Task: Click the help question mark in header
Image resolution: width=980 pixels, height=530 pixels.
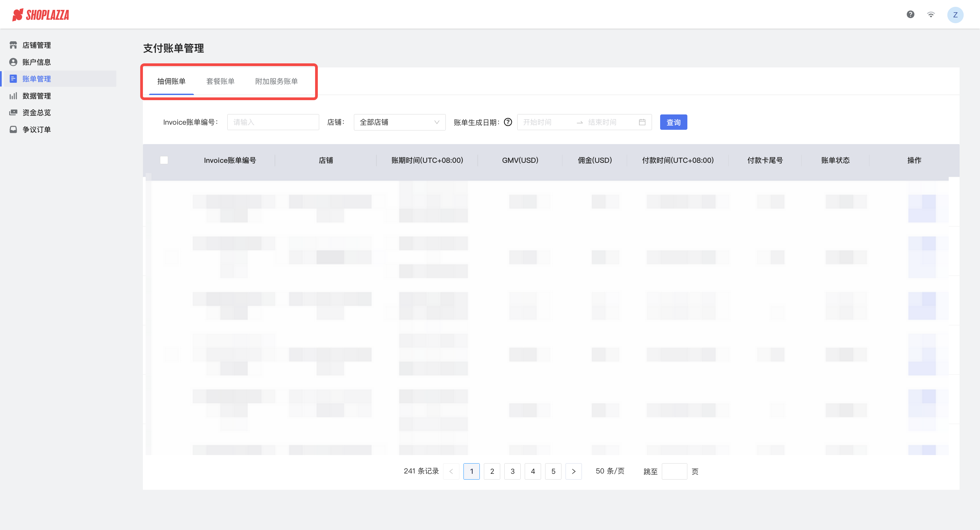Action: [910, 14]
